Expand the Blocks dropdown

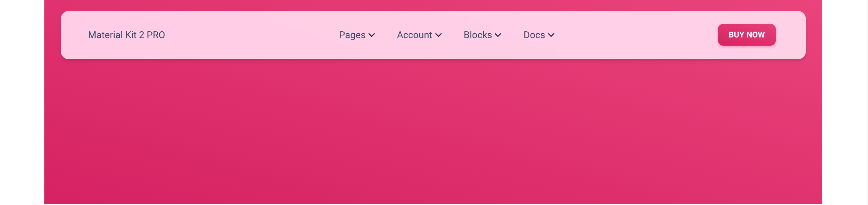click(x=482, y=35)
